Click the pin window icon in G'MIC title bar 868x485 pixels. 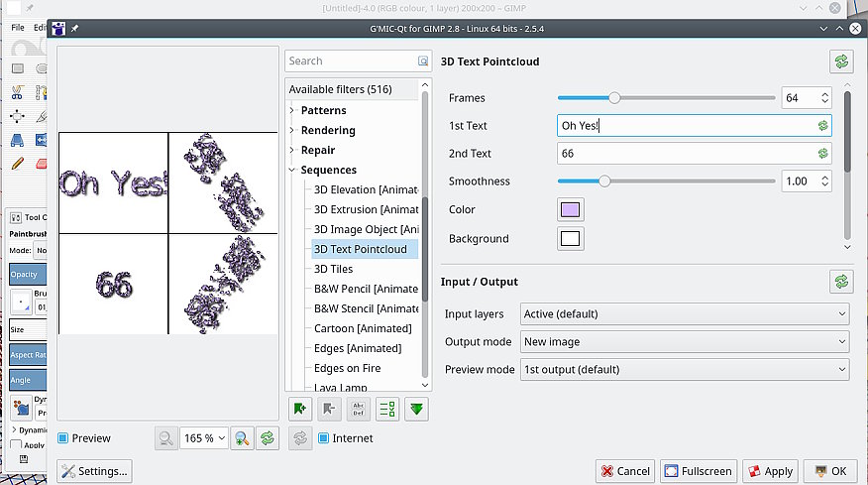pos(74,29)
